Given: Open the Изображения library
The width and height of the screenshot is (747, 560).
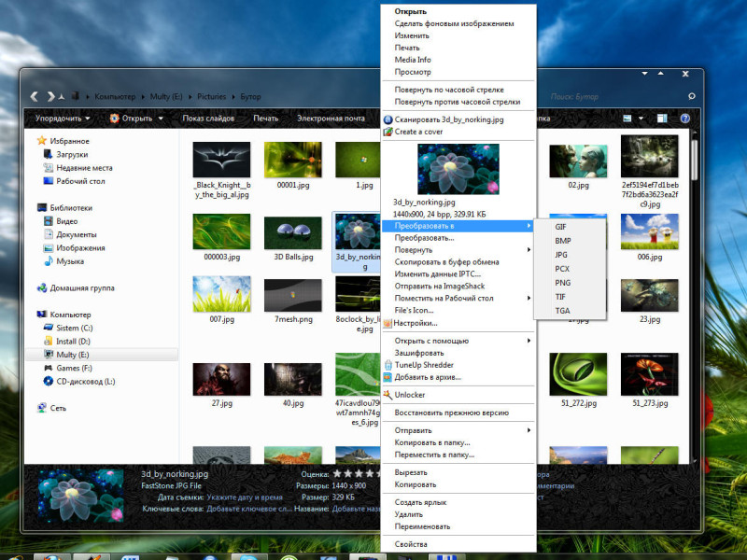Looking at the screenshot, I should pyautogui.click(x=80, y=247).
